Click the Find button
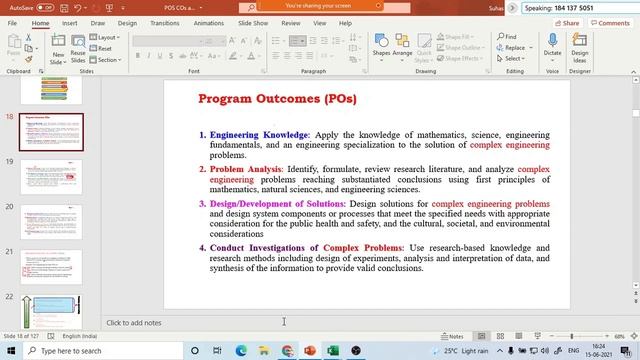This screenshot has width=640, height=360. pos(507,37)
